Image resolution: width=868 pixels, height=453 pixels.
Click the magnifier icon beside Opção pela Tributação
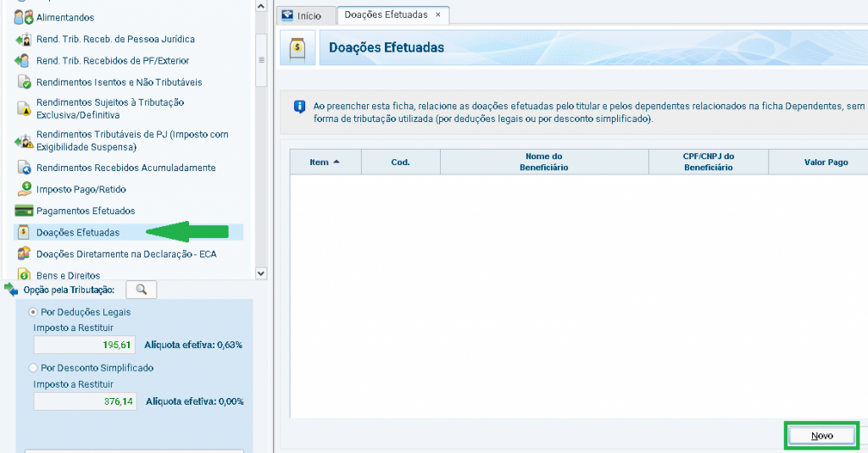tap(141, 290)
